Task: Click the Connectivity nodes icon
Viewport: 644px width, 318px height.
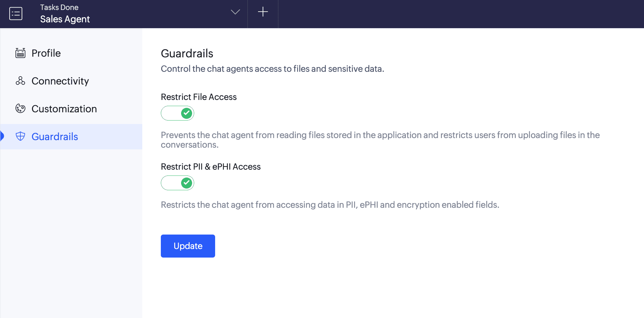Action: tap(20, 81)
